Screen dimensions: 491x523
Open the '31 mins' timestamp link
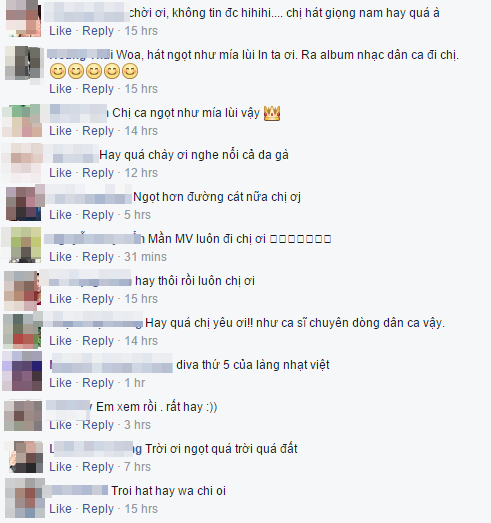145,257
